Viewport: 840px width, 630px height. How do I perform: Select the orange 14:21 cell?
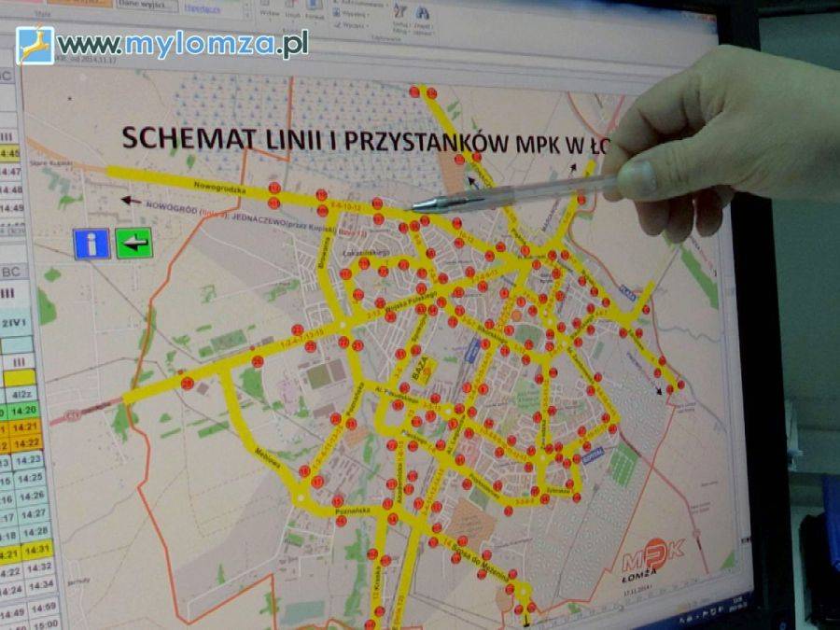pos(25,427)
